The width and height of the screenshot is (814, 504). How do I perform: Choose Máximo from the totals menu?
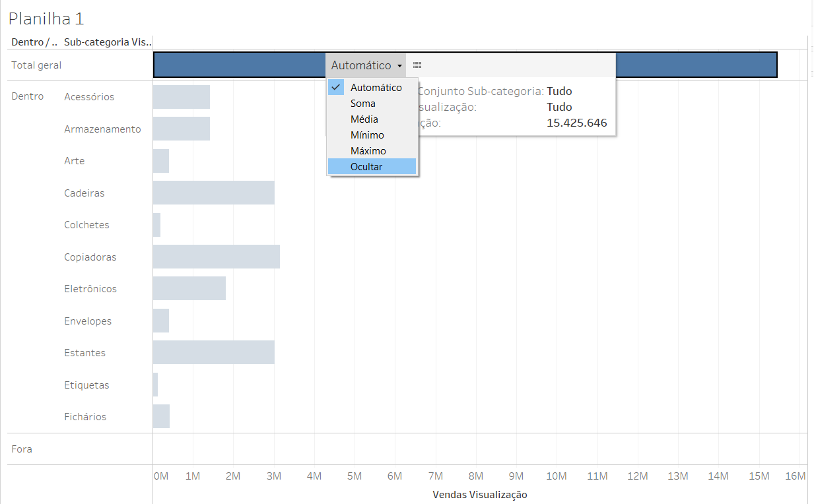tap(372, 151)
